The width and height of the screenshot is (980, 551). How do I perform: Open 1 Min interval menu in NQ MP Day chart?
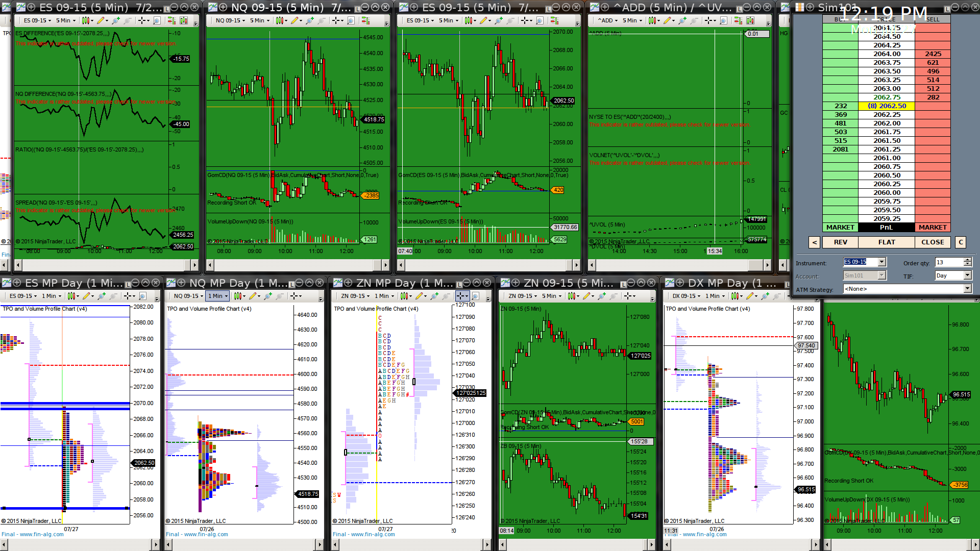[217, 296]
